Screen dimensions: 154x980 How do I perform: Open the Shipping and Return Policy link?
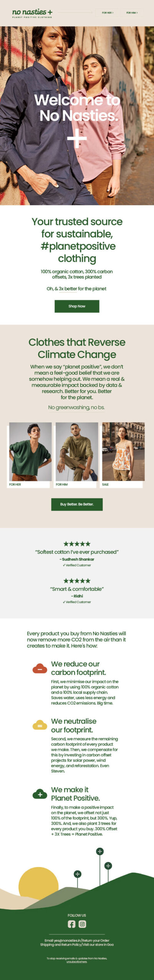click(x=61, y=944)
